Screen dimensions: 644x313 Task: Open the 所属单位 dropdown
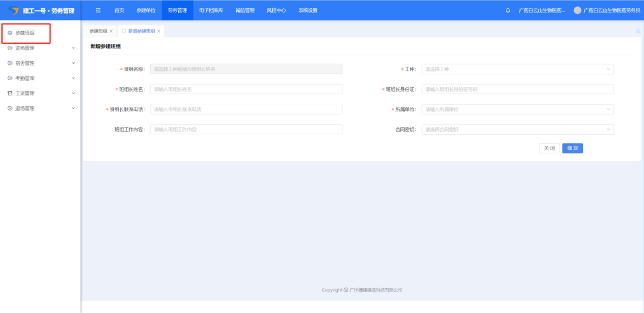[517, 109]
